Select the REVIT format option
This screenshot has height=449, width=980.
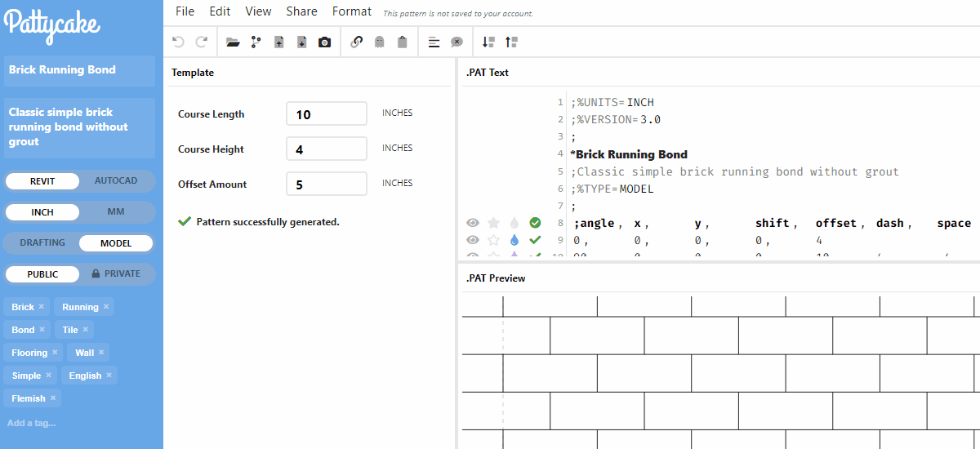pyautogui.click(x=42, y=180)
